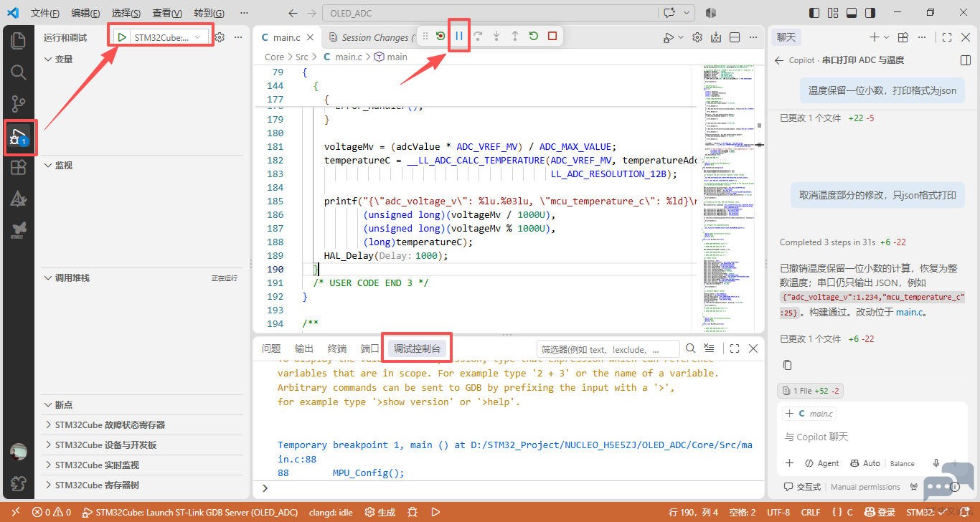Click the Step Into debug button

pos(496,37)
